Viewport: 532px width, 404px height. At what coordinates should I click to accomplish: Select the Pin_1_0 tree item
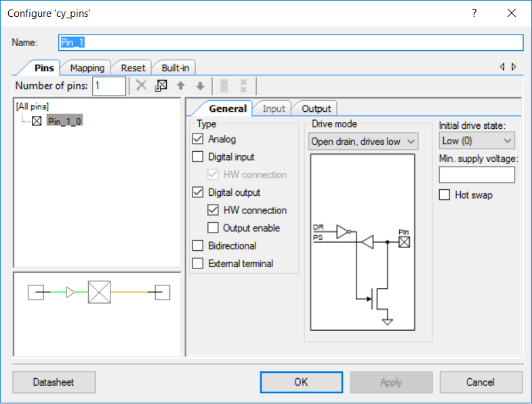(64, 121)
